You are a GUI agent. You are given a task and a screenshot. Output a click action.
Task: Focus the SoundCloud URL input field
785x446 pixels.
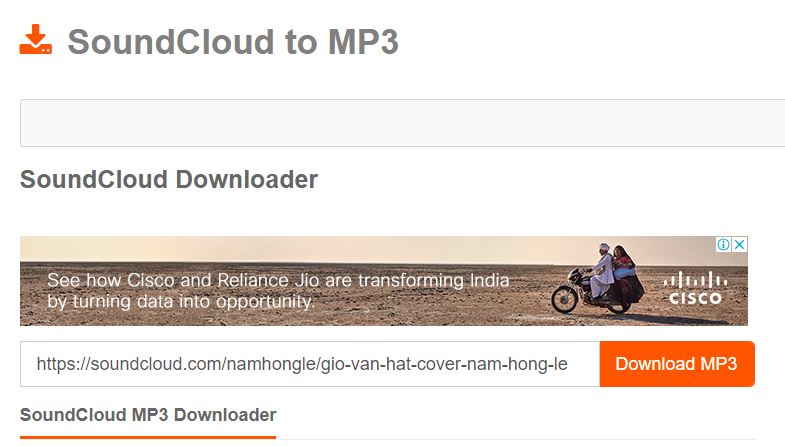(x=310, y=364)
